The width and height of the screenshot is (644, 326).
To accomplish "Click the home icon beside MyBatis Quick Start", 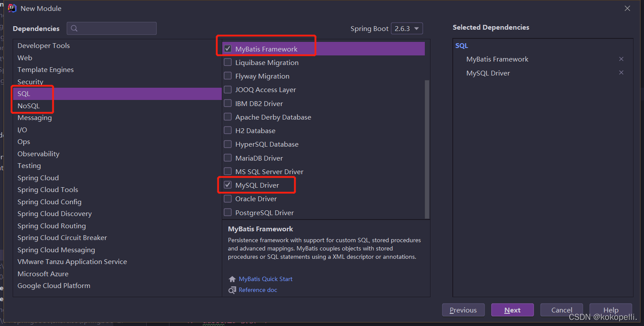I will coord(232,279).
